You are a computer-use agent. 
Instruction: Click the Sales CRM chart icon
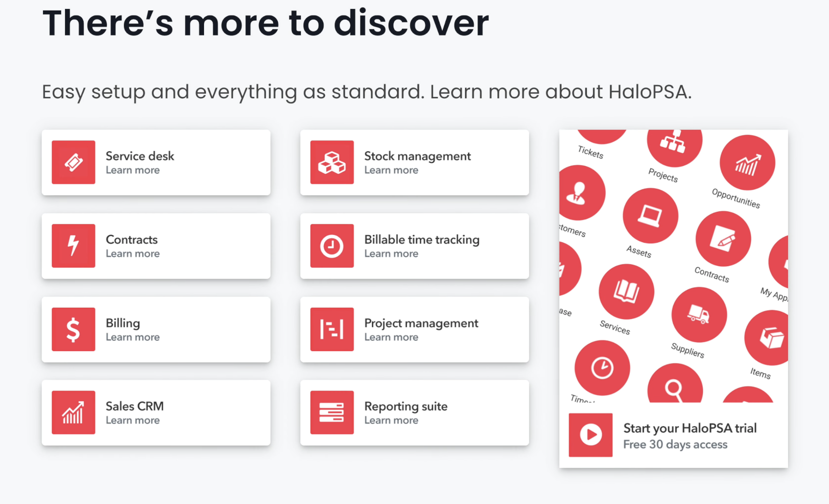click(73, 413)
